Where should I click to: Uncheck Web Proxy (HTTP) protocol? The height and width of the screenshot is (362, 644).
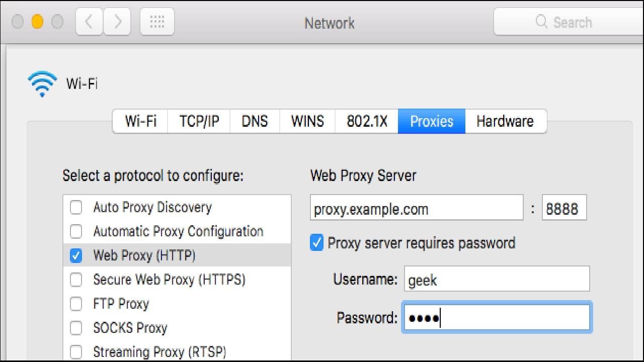tap(76, 255)
